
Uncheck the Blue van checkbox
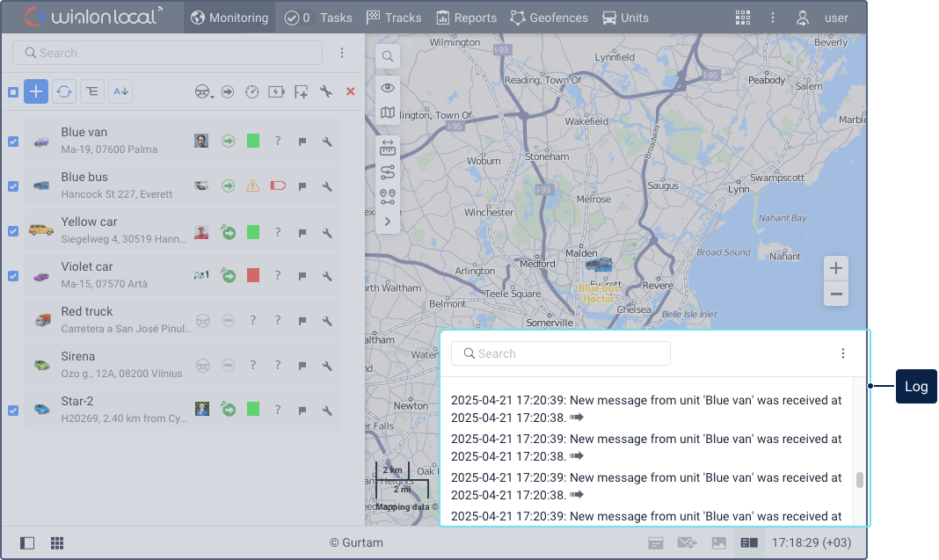click(13, 142)
